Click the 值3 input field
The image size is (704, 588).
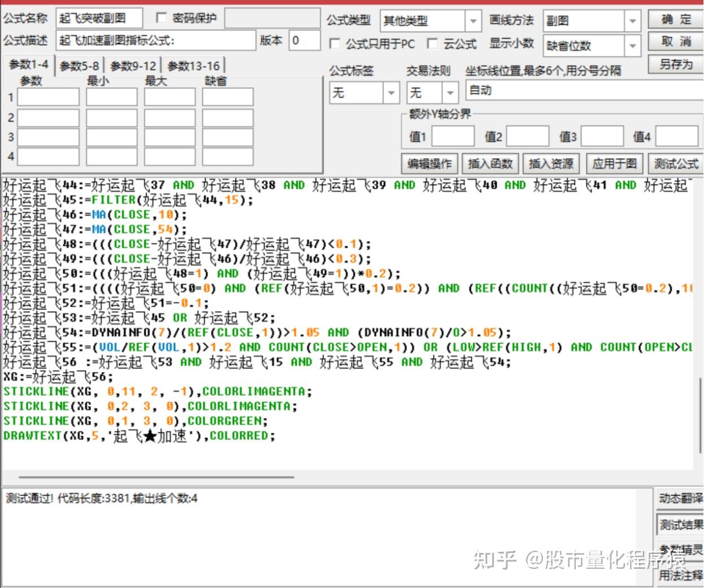(x=602, y=136)
